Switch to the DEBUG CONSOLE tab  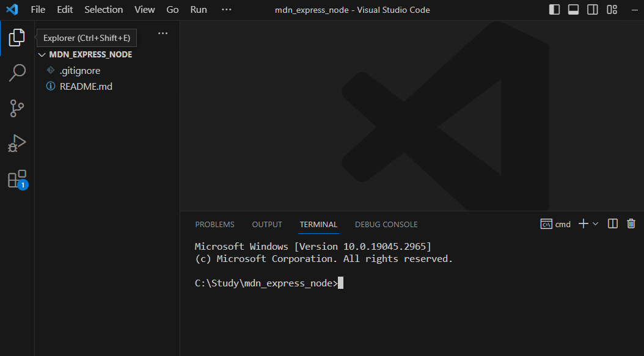[x=386, y=225]
